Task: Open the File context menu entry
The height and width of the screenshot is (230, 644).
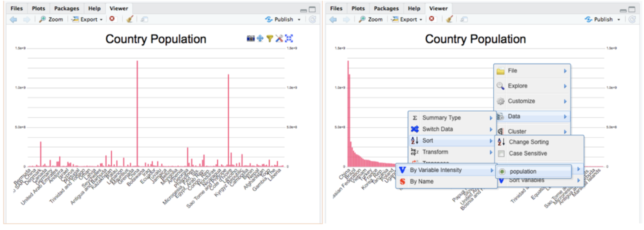Action: pos(532,71)
